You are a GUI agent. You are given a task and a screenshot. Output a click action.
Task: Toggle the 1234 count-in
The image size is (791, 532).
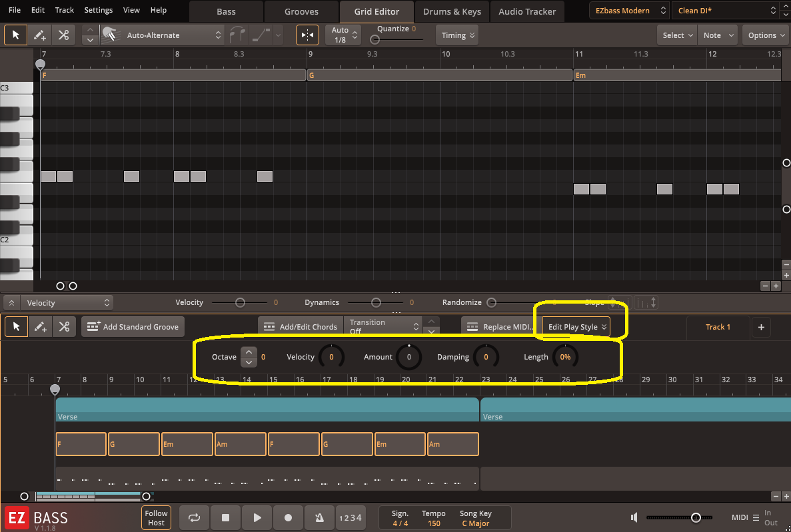tap(350, 517)
